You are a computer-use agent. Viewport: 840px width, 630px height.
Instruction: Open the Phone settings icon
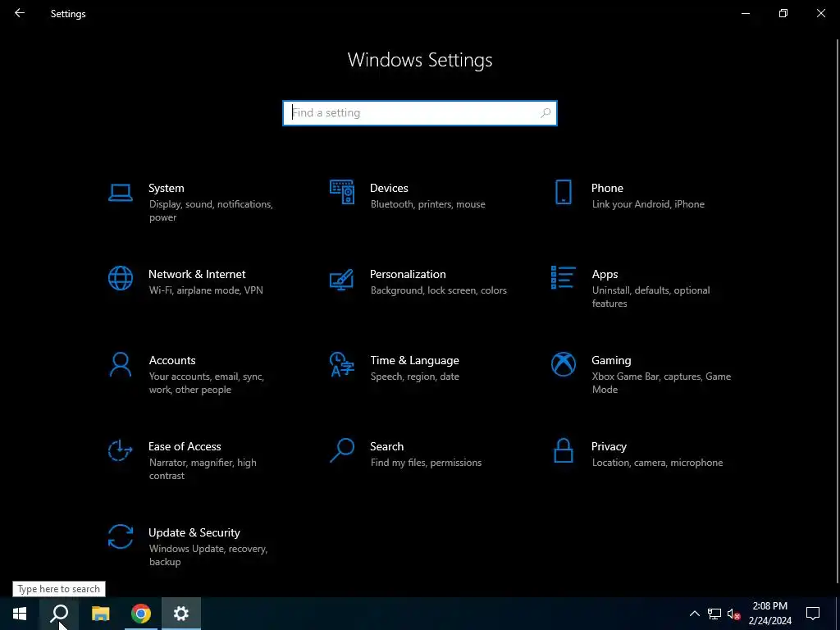(563, 192)
